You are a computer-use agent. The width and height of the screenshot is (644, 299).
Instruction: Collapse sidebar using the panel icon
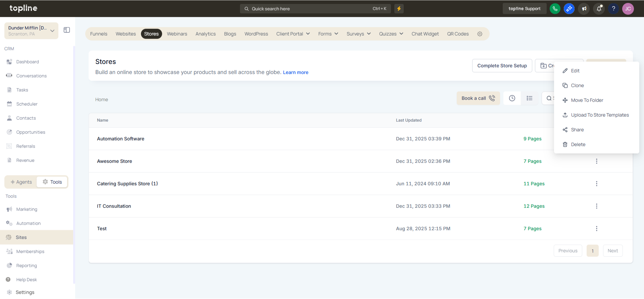(x=67, y=30)
